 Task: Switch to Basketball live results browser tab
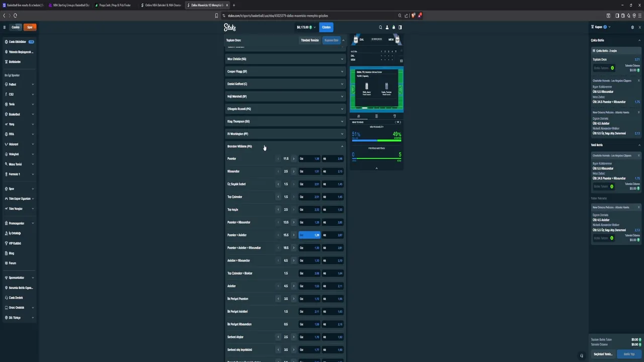(24, 5)
